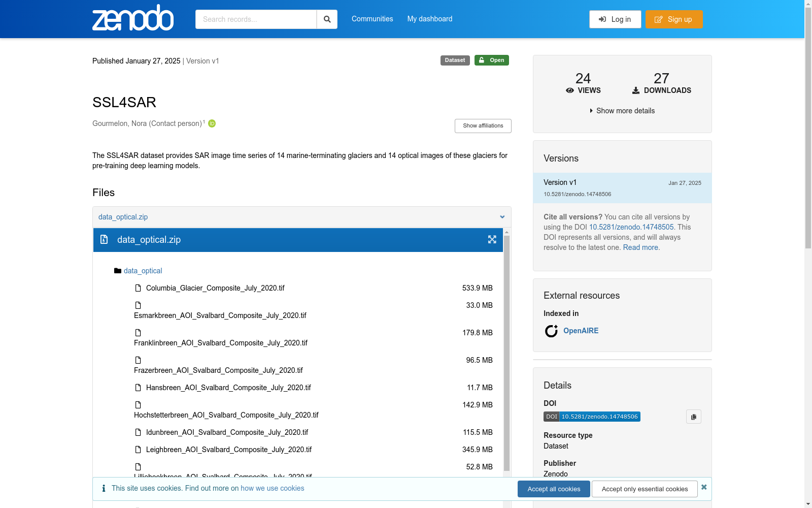The width and height of the screenshot is (812, 508).
Task: Click Frazerbreen_AOI_Svalbard_Composite_July_2020.tif file name
Action: tap(218, 370)
